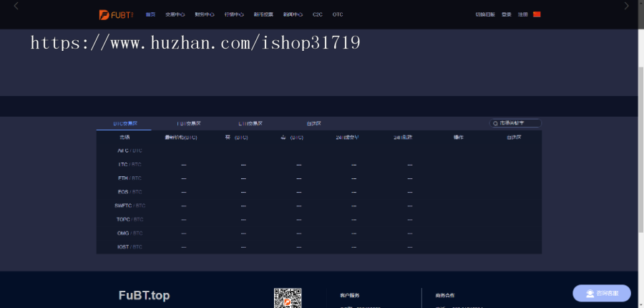The width and height of the screenshot is (644, 308).
Task: Click the 登录 login link
Action: (x=507, y=14)
